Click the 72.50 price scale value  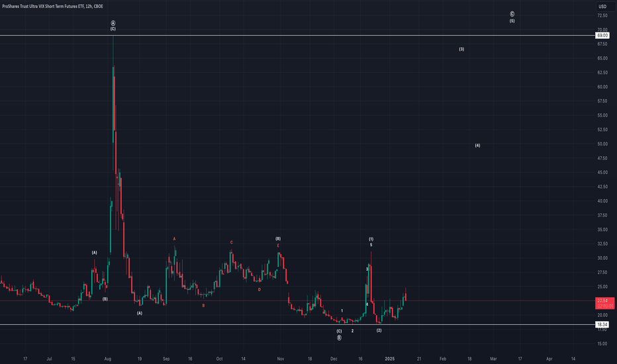[602, 15]
